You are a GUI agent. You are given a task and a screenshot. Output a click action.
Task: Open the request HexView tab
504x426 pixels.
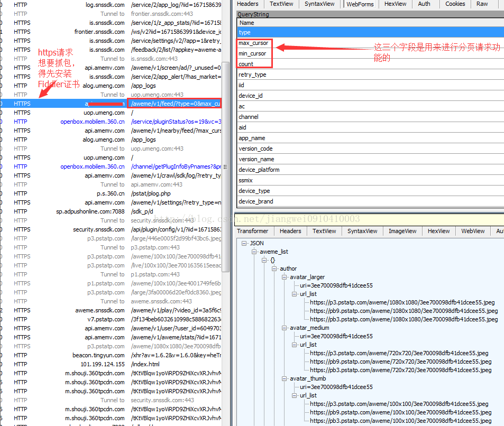pyautogui.click(x=395, y=4)
